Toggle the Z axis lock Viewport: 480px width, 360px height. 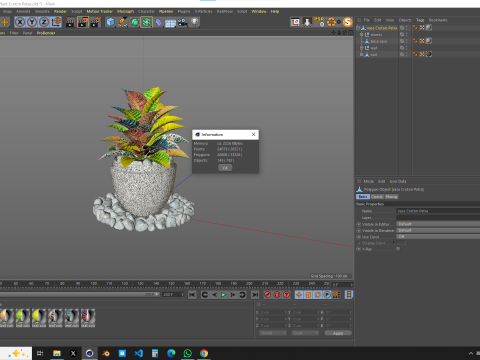tap(44, 22)
